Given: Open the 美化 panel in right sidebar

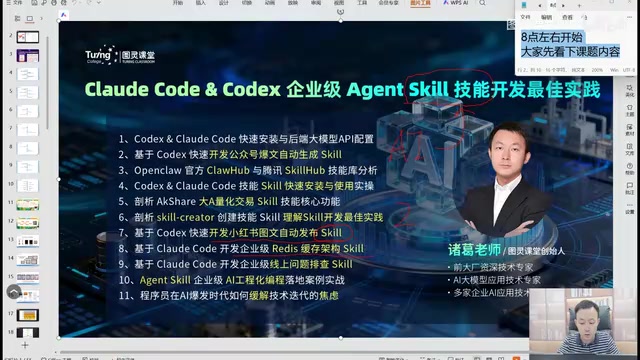Looking at the screenshot, I should (x=630, y=91).
